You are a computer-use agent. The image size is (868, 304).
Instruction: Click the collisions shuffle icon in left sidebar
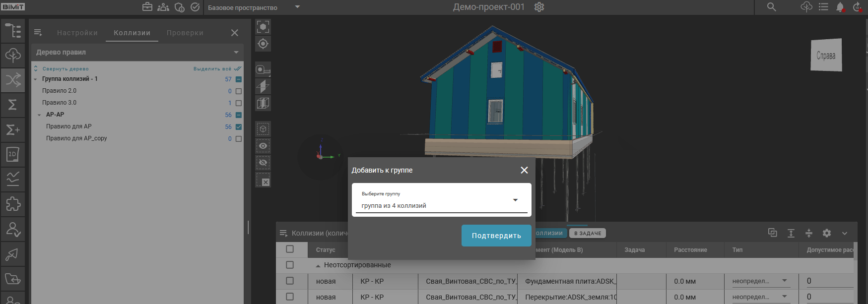coord(13,79)
